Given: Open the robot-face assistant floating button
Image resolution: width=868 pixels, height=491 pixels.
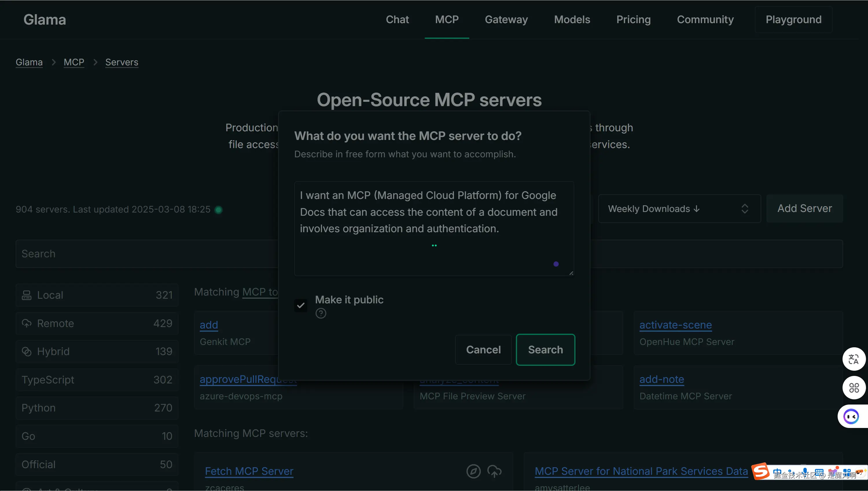Looking at the screenshot, I should pyautogui.click(x=851, y=416).
